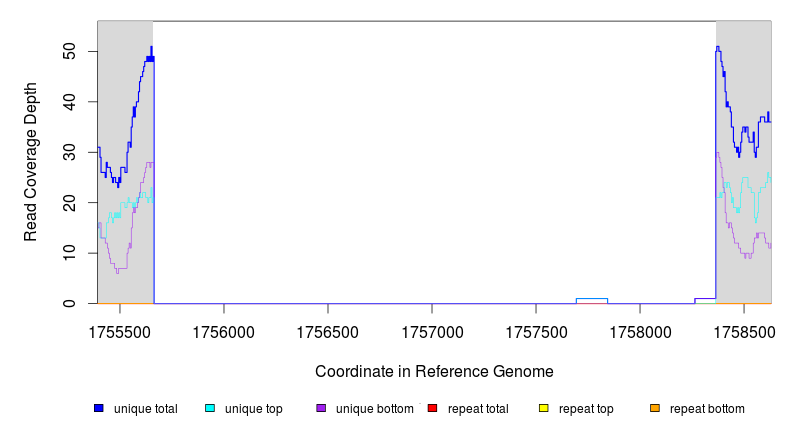The height and width of the screenshot is (432, 792).
Task: Click the 50 tick on the y-axis
Action: [70, 51]
